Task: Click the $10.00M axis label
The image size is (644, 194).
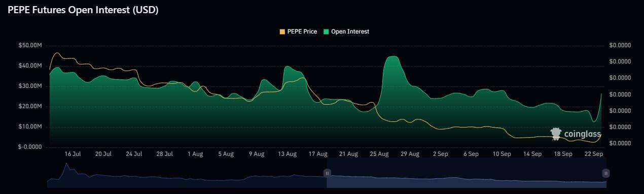Action: (30, 126)
